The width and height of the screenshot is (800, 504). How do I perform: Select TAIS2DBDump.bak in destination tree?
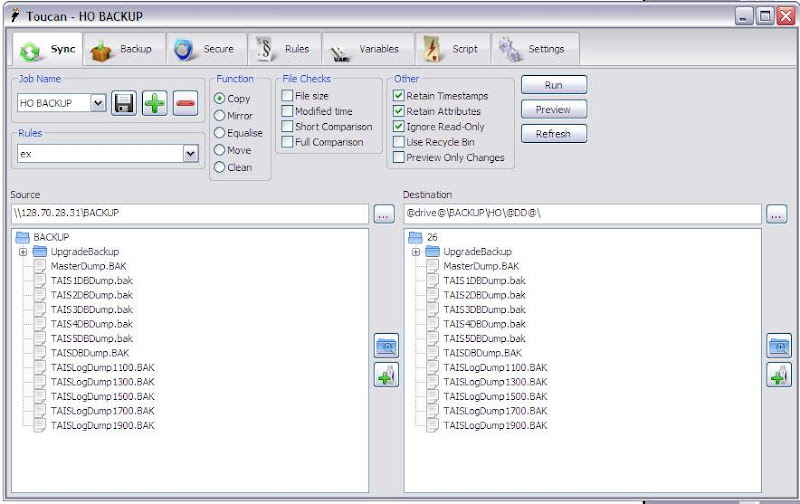(x=485, y=295)
